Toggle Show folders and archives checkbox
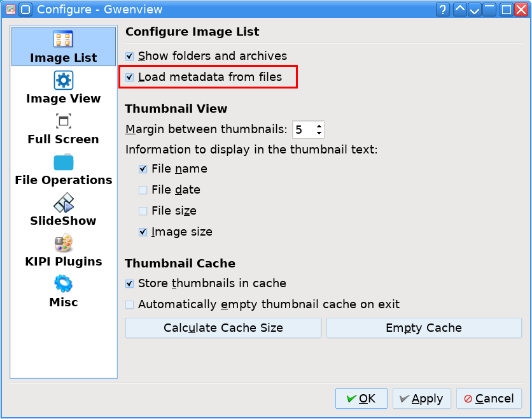Viewport: 532px width, 419px height. tap(130, 56)
